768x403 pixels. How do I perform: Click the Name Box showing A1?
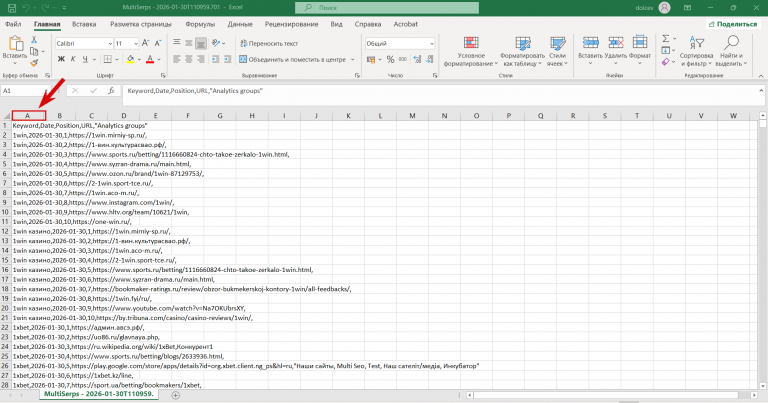click(25, 91)
